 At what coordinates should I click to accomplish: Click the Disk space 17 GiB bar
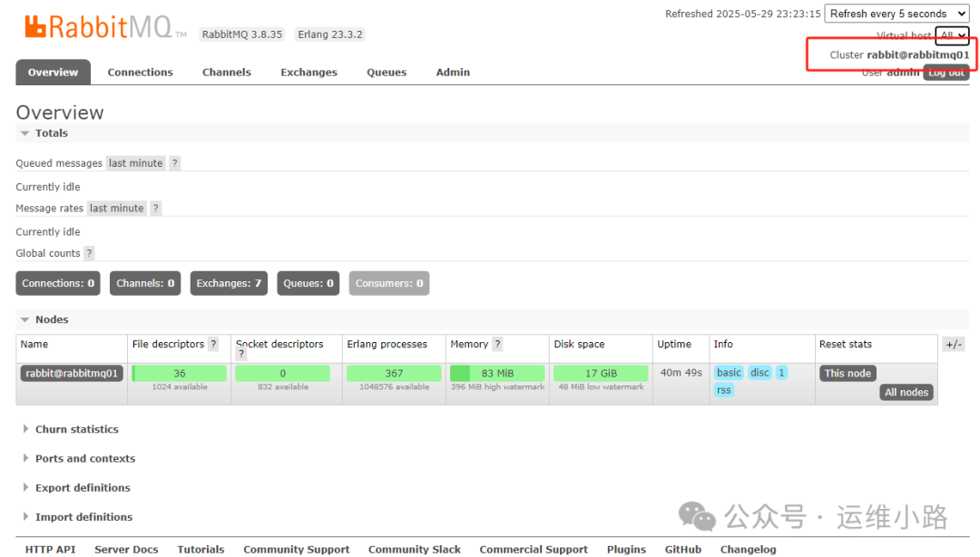coord(601,373)
